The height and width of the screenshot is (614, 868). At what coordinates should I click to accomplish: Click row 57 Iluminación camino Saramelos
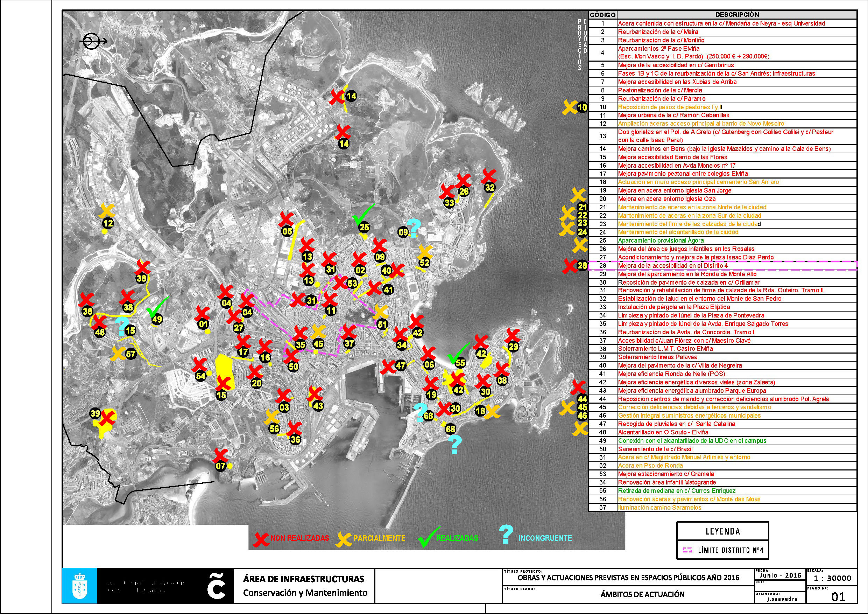click(722, 507)
